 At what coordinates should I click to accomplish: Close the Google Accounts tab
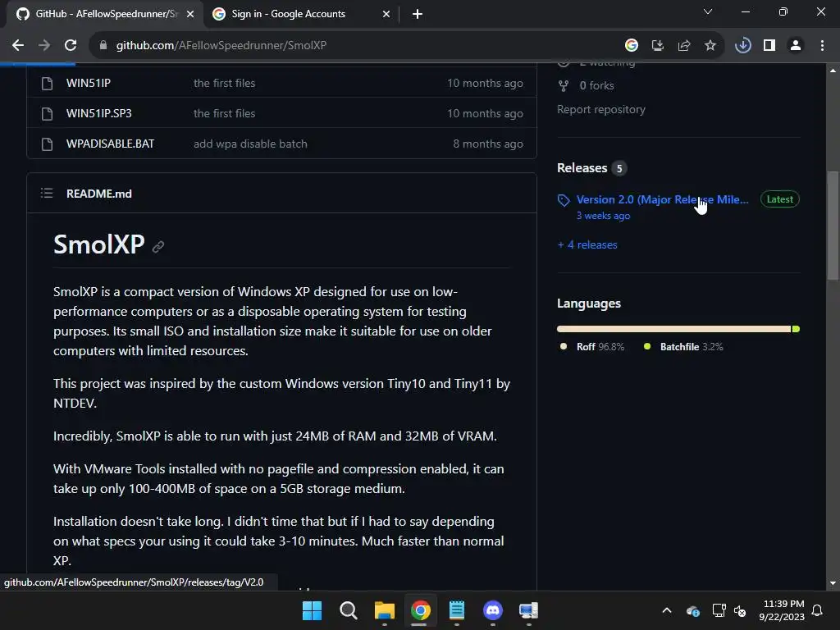coord(386,14)
